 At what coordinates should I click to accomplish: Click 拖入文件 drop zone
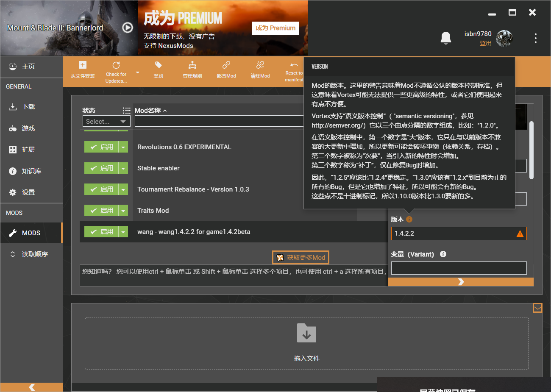pos(307,343)
